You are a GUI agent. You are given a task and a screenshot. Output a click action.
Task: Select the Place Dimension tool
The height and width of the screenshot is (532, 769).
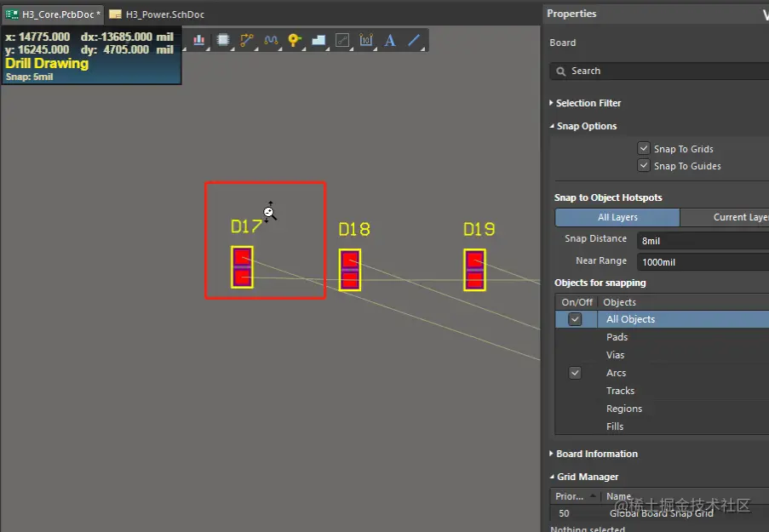point(366,40)
